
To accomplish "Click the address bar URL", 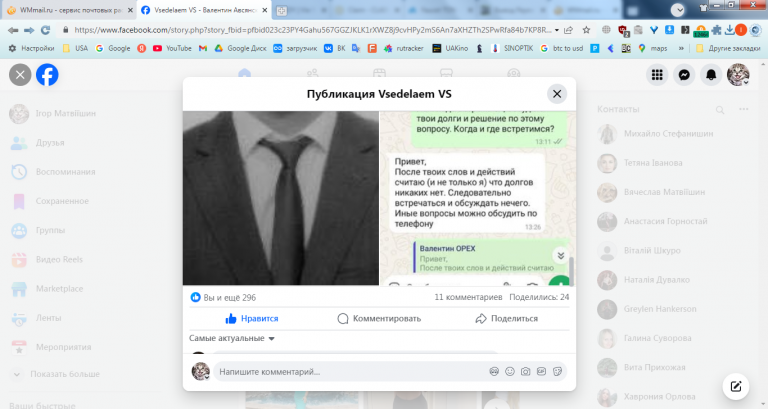I will pyautogui.click(x=312, y=30).
